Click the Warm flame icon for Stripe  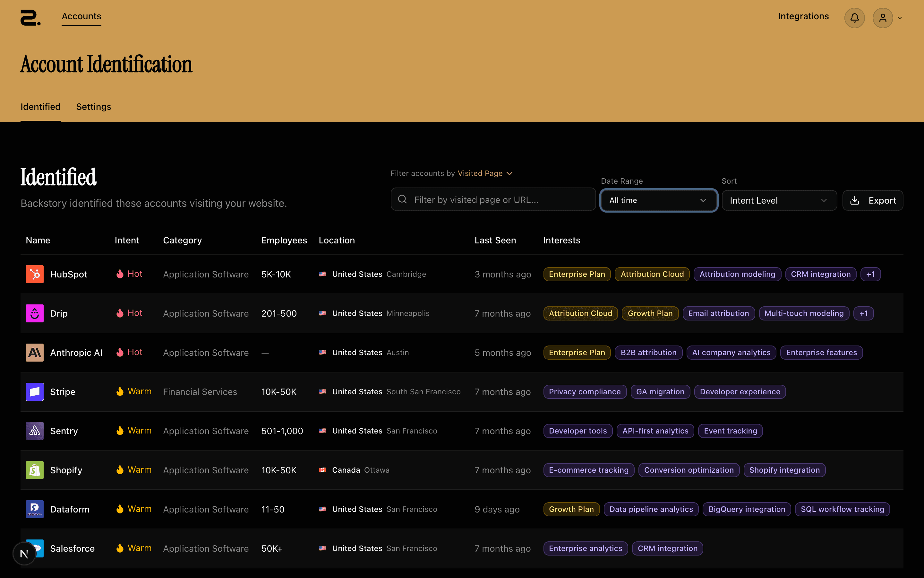point(120,391)
